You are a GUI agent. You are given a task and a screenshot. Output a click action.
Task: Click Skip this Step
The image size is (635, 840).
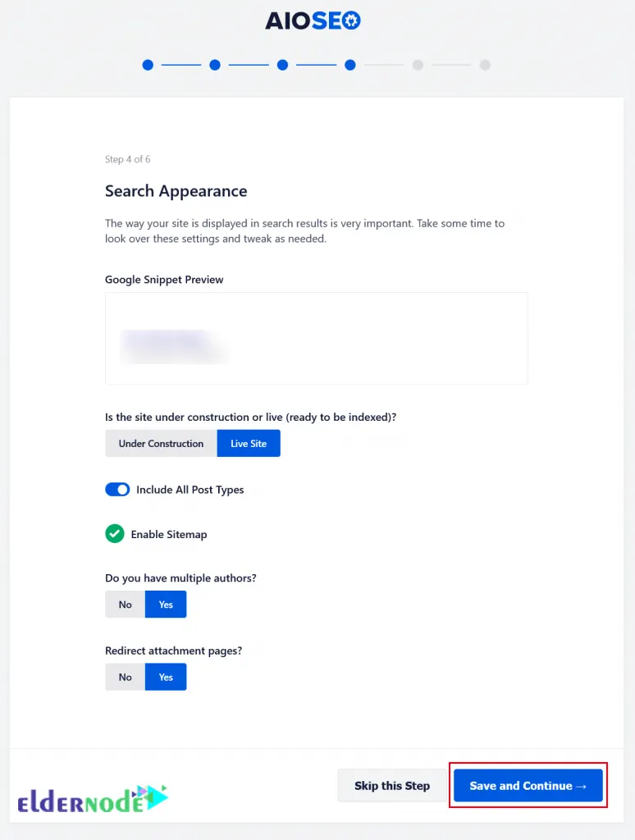point(392,785)
